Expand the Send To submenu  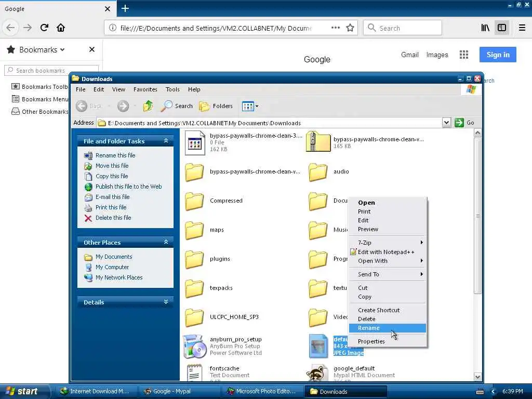tap(388, 274)
